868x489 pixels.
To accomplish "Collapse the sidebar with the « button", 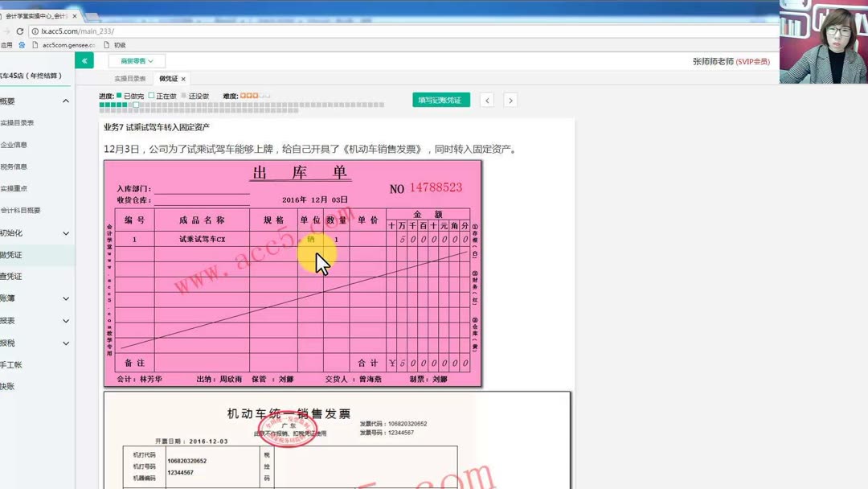I will point(84,60).
